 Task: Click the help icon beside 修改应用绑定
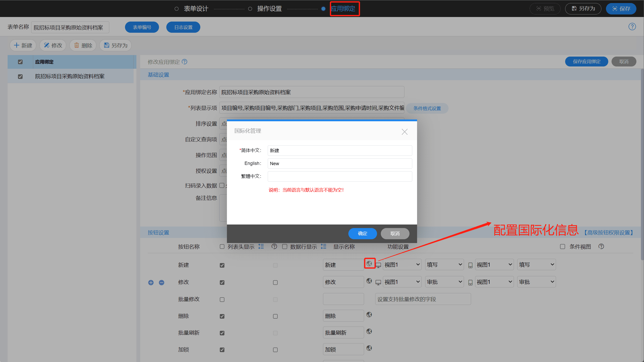tap(185, 62)
